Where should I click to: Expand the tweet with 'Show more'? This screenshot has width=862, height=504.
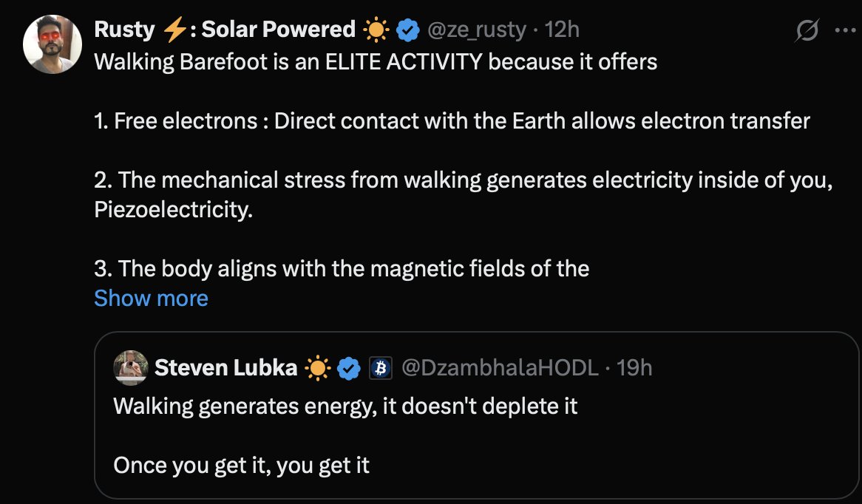click(151, 299)
